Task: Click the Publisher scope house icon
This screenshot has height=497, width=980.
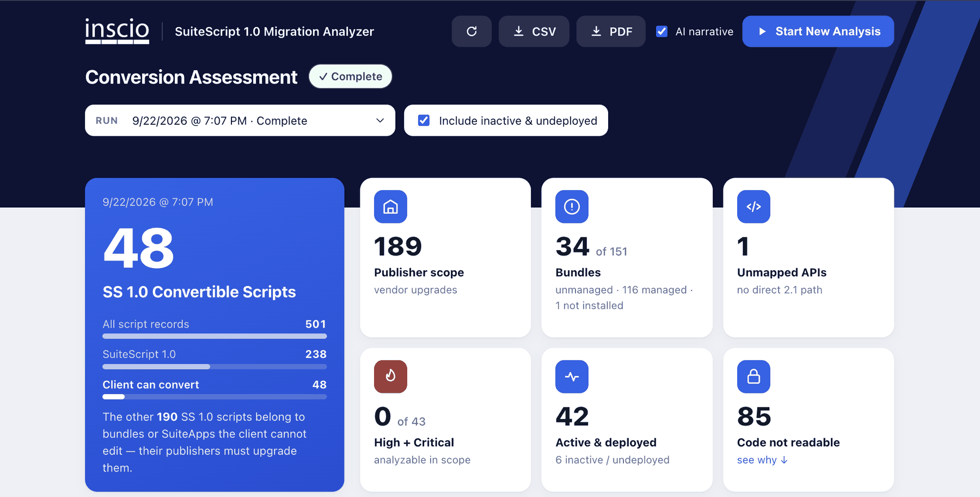Action: point(390,207)
